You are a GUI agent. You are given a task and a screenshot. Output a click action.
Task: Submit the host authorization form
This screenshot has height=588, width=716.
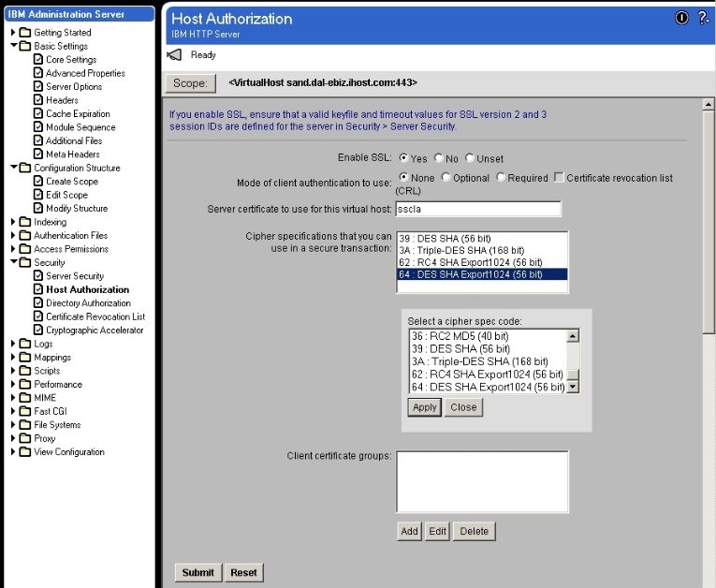pos(198,572)
